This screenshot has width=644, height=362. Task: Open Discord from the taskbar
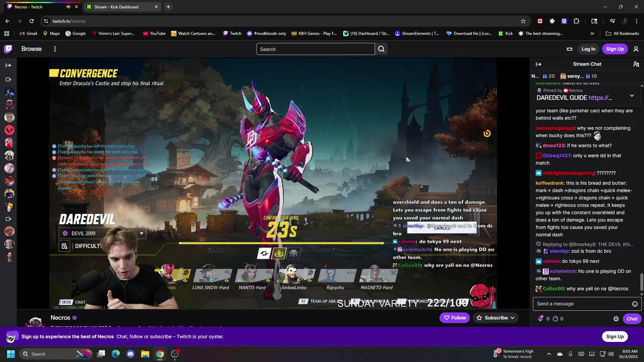[130, 354]
